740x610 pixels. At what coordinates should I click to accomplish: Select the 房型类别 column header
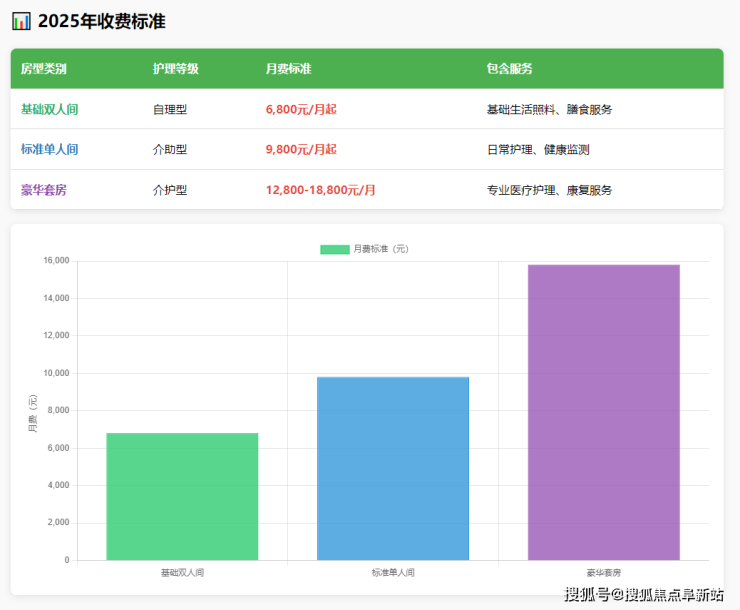tap(44, 69)
